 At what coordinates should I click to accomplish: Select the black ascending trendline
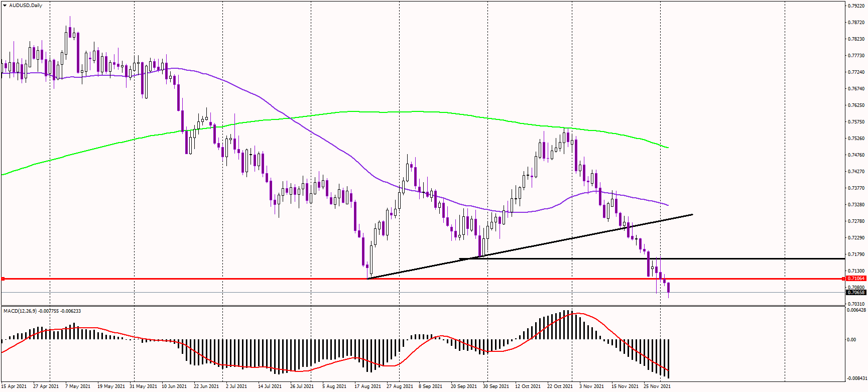(530, 246)
